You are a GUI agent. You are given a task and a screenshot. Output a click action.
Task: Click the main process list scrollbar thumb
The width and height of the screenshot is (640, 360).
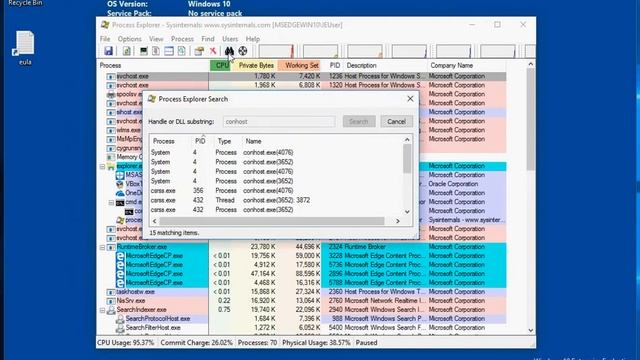click(530, 119)
